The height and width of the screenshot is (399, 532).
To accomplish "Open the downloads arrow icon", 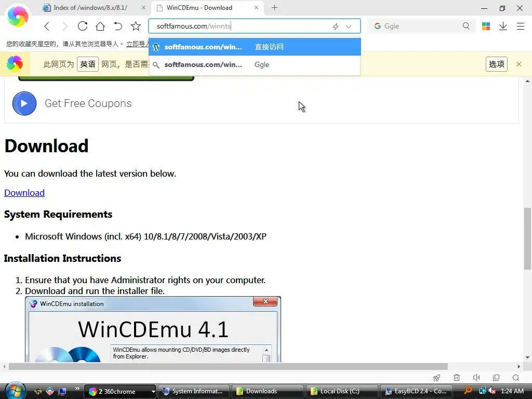I will click(x=503, y=26).
